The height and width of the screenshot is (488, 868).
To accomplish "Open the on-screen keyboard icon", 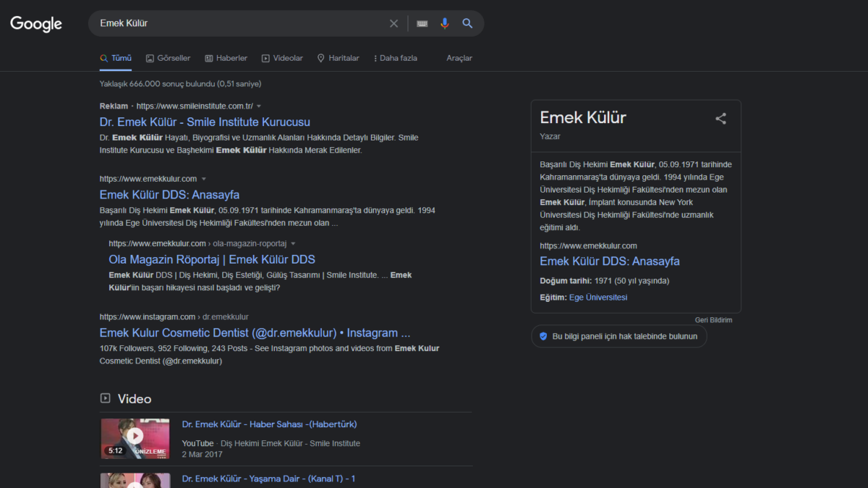I will point(422,23).
